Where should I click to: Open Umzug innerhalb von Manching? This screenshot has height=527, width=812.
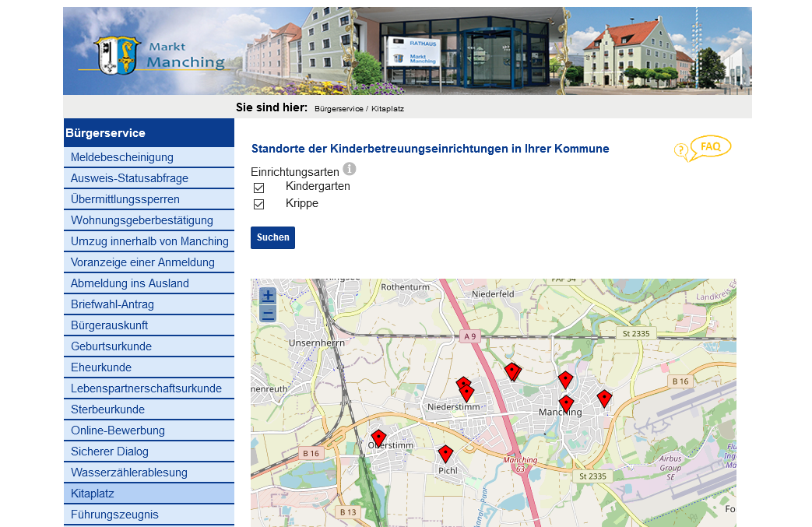click(149, 241)
